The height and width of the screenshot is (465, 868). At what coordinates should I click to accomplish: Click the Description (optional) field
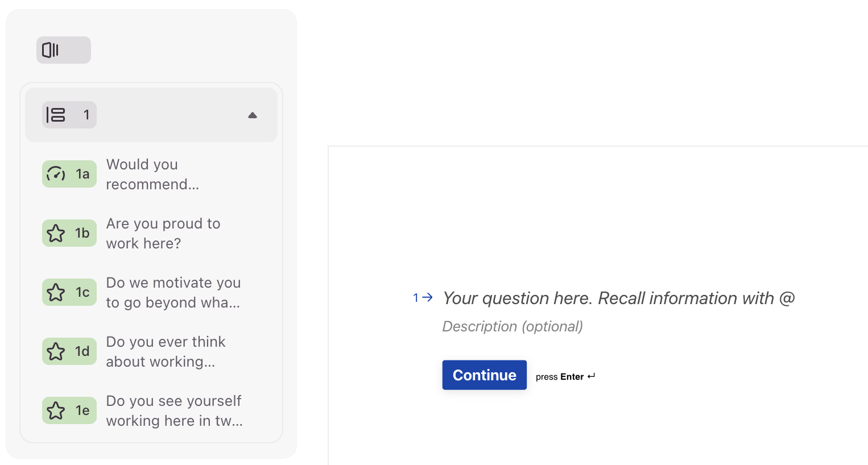point(513,326)
